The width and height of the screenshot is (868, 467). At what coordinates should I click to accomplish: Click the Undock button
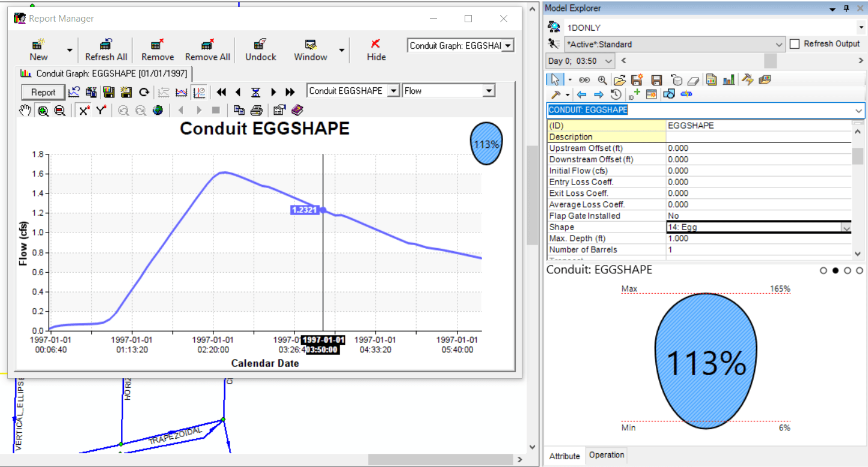point(261,50)
